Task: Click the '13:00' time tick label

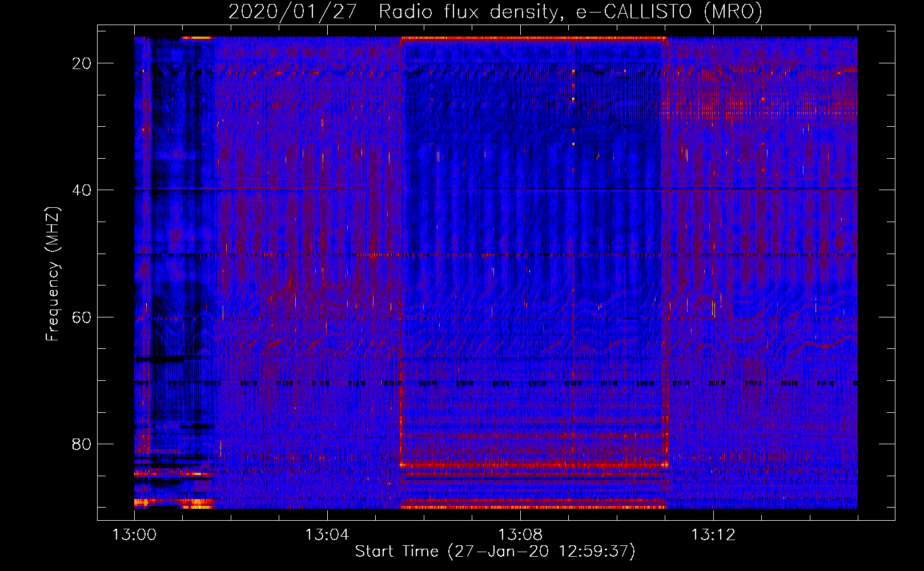Action: click(x=134, y=535)
